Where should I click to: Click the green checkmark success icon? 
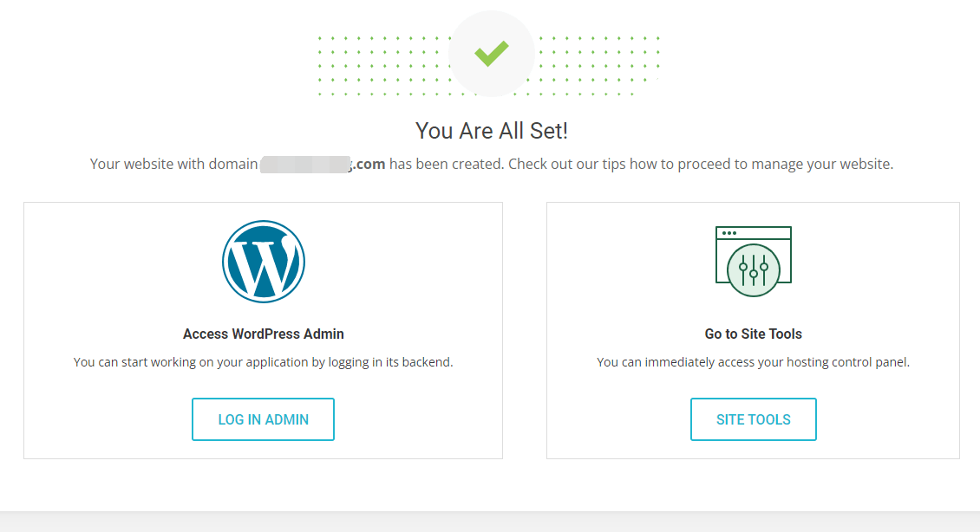[491, 54]
